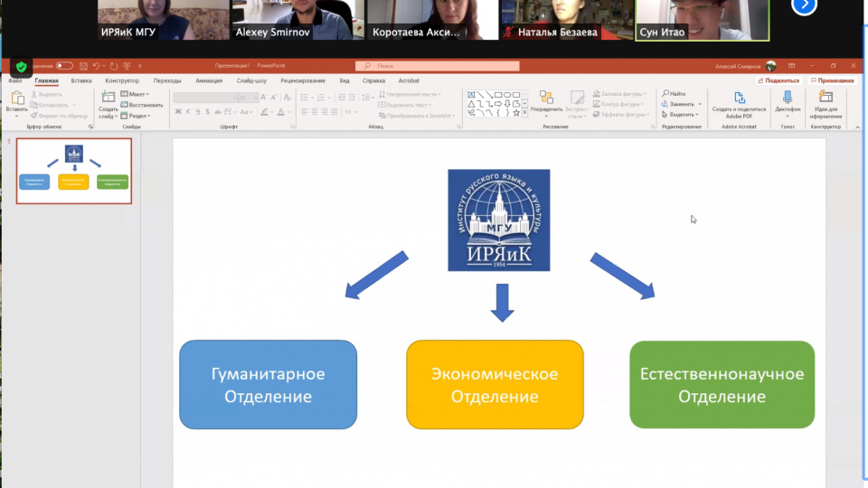Select slide 1 thumbnail in panel
Screen dimensions: 868x488
coord(73,171)
